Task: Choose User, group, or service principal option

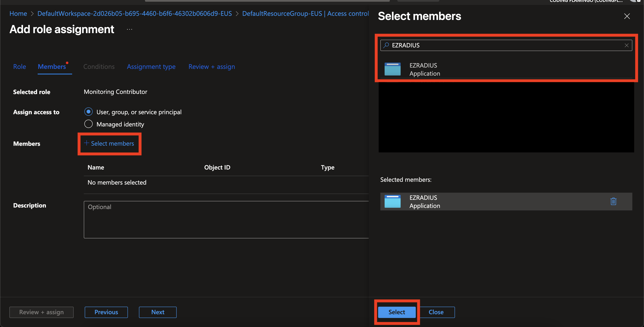Action: 89,112
